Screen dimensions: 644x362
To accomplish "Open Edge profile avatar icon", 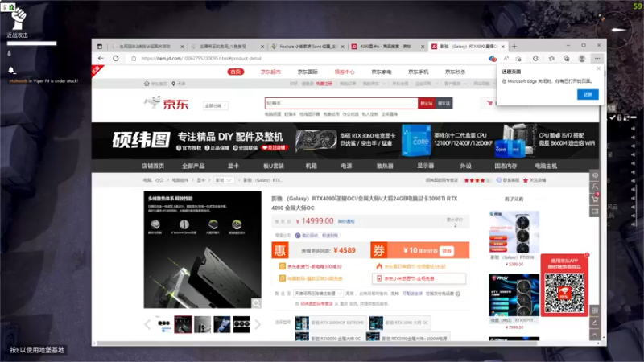I will [x=581, y=58].
